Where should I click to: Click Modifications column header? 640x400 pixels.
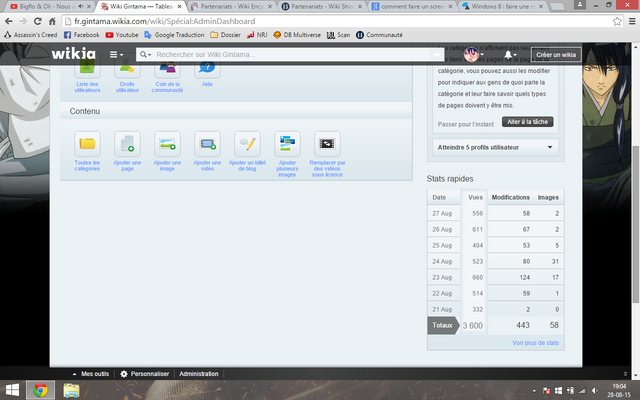tap(511, 197)
